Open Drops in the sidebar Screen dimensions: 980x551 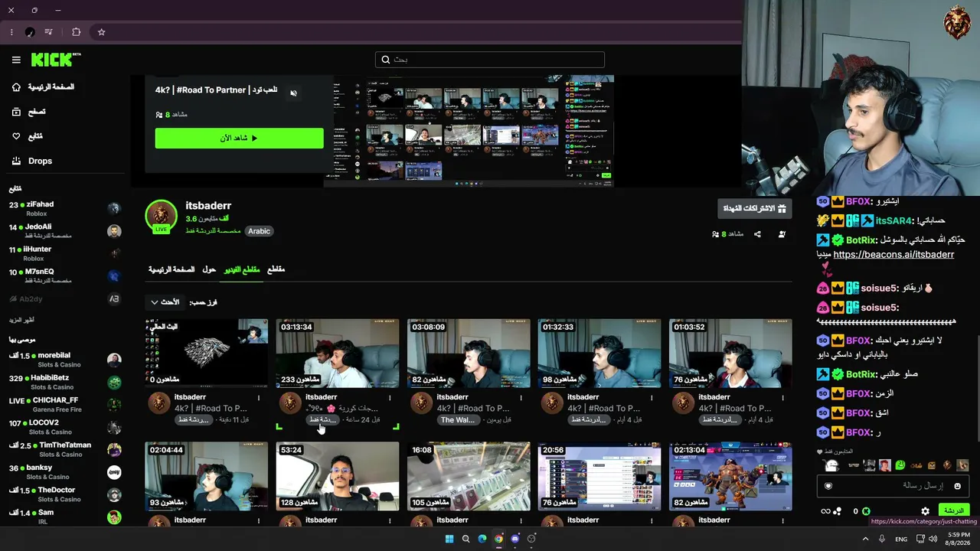point(32,161)
